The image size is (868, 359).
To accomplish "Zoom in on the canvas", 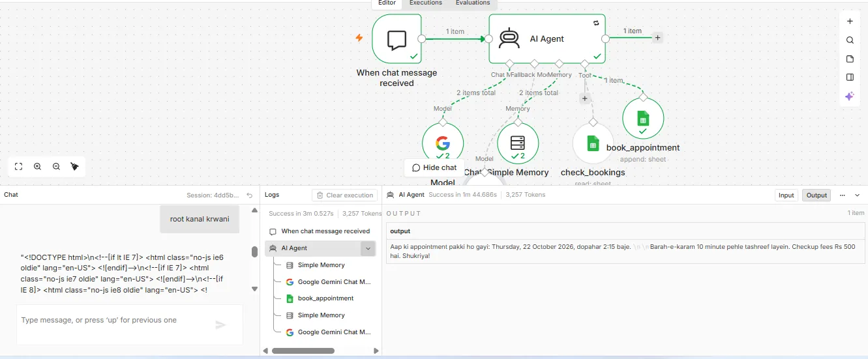I will coord(37,167).
